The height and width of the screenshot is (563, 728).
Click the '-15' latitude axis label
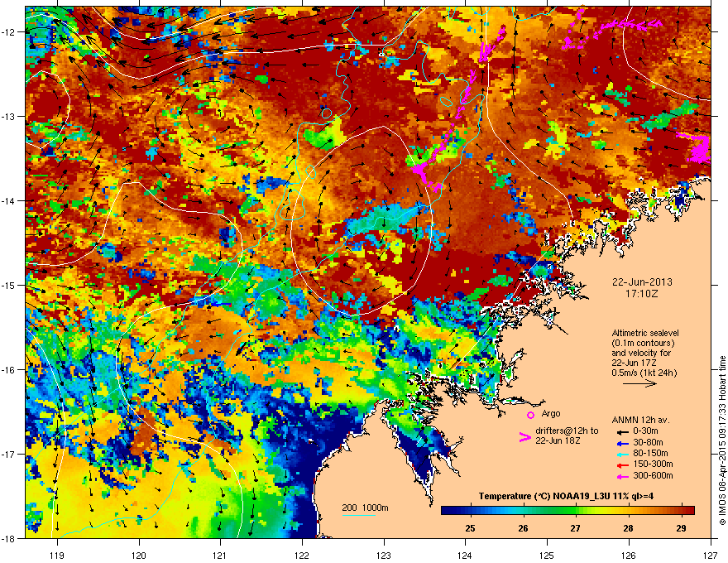(9, 285)
